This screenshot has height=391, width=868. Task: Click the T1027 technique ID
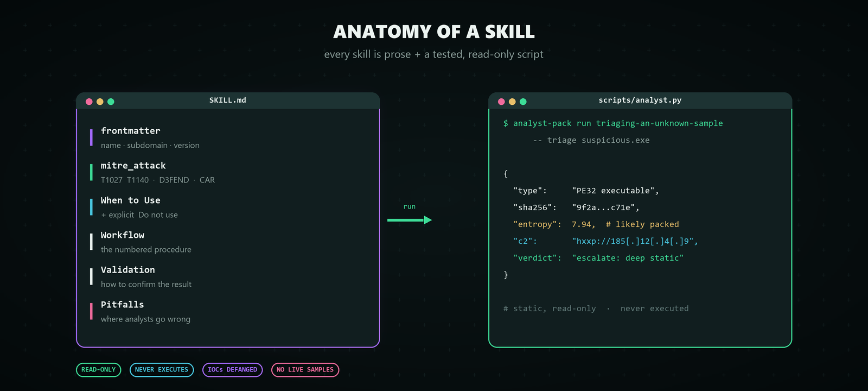(x=112, y=180)
